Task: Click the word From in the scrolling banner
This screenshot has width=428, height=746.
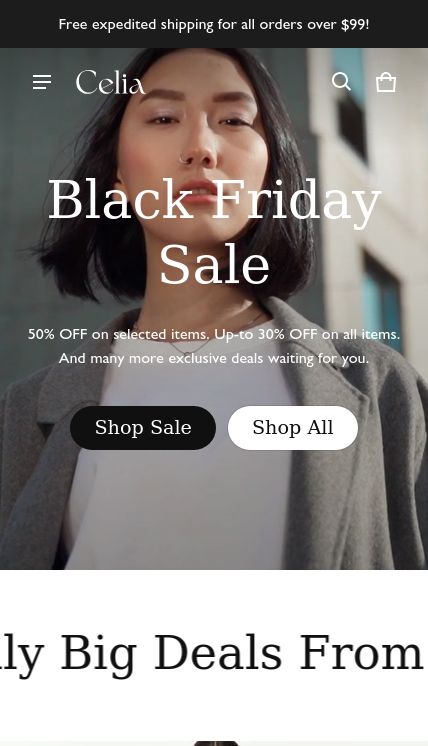Action: [361, 652]
